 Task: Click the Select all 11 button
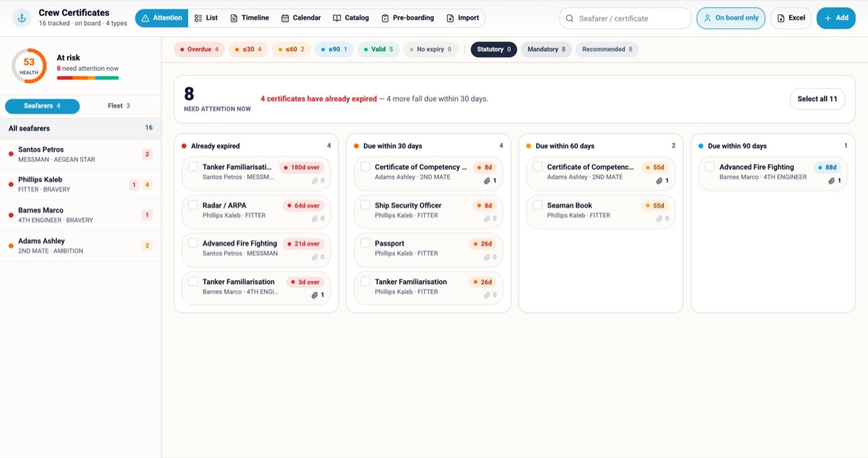817,99
